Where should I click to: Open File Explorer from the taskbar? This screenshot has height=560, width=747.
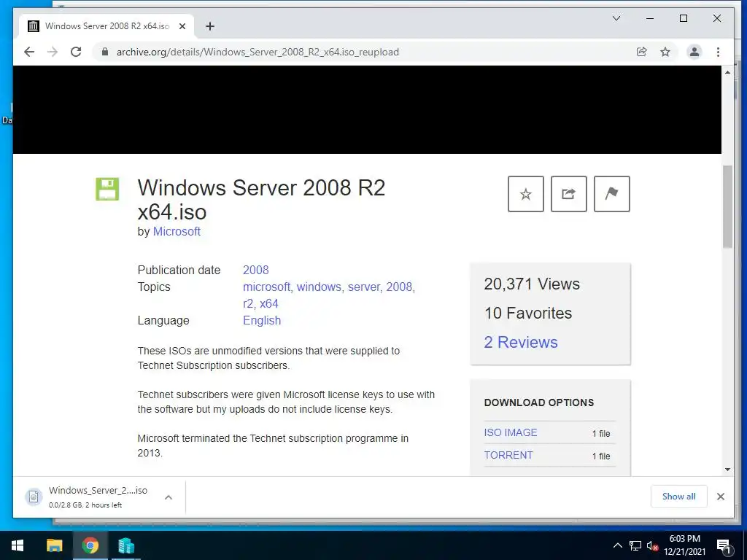point(54,545)
